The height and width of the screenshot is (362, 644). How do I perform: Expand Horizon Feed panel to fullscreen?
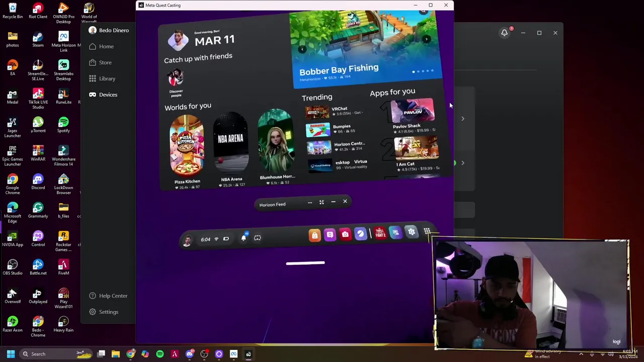321,202
